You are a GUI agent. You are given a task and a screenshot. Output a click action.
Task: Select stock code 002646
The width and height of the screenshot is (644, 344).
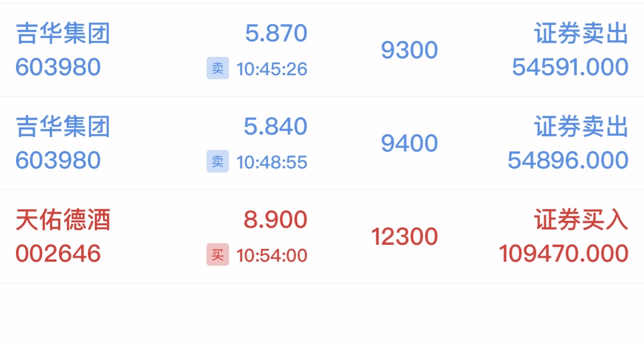point(58,254)
